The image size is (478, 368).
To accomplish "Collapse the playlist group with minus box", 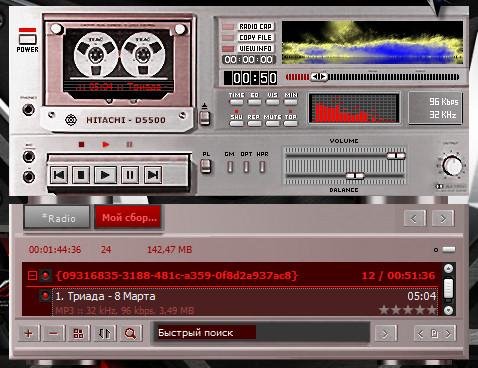I will (x=32, y=276).
